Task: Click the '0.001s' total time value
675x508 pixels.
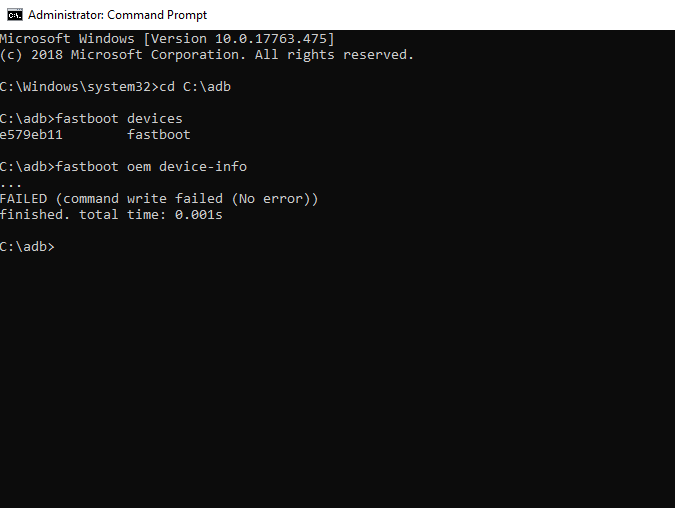Action: click(199, 215)
